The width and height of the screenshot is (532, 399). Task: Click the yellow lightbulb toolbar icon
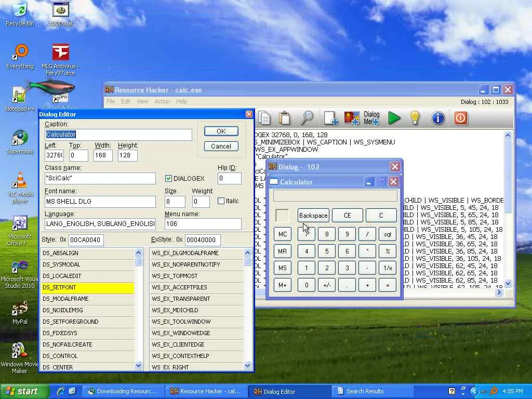pos(415,118)
